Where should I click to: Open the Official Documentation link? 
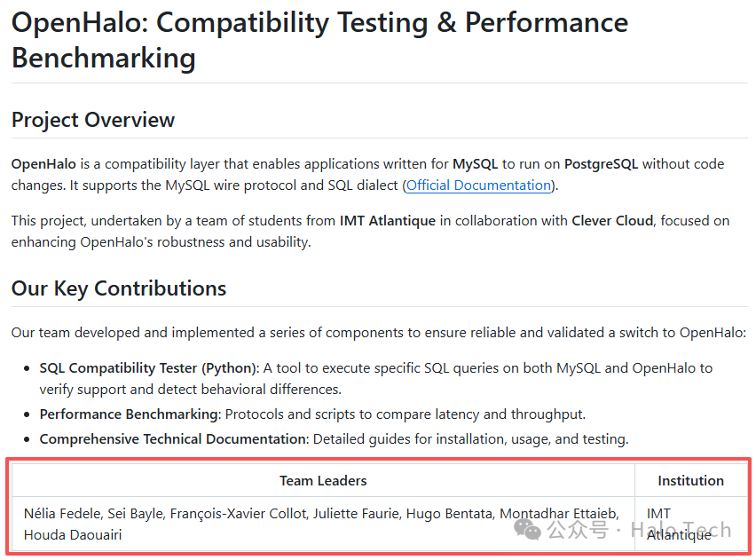point(478,185)
